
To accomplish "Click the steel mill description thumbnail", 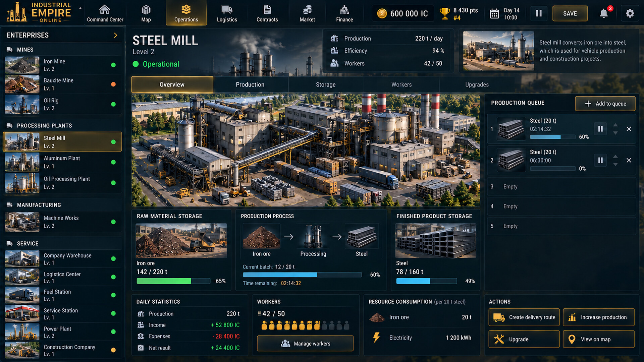I will click(x=498, y=51).
